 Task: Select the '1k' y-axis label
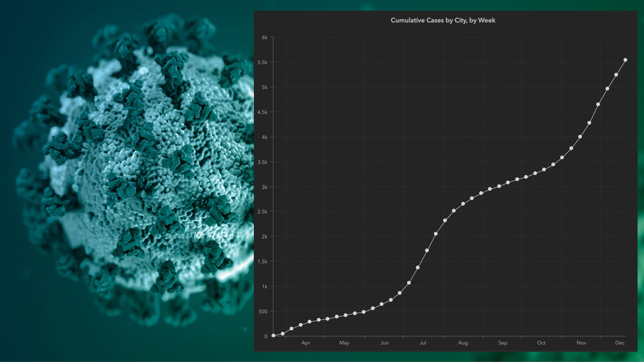[264, 287]
